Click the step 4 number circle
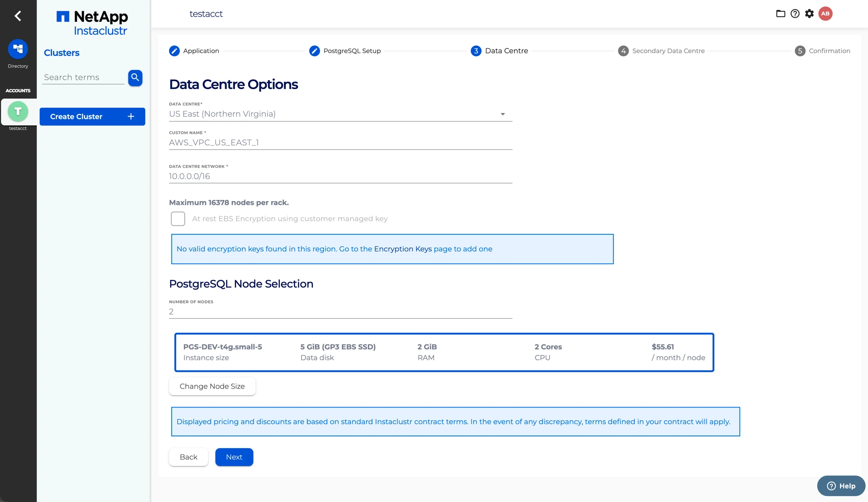The height and width of the screenshot is (502, 868). pyautogui.click(x=623, y=51)
